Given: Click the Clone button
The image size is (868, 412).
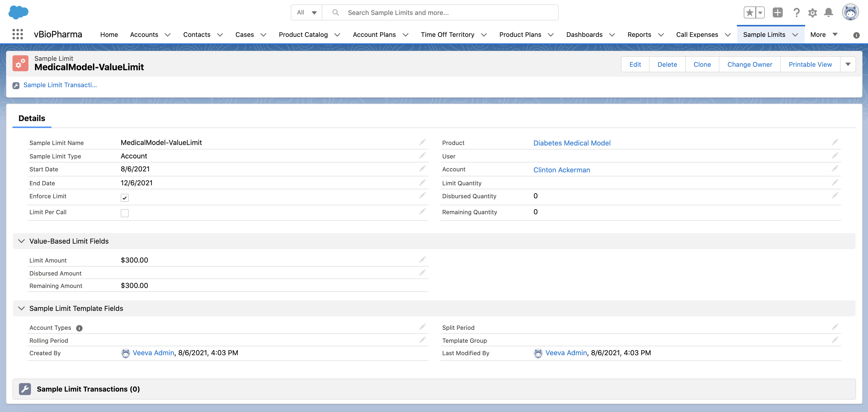Looking at the screenshot, I should (702, 64).
